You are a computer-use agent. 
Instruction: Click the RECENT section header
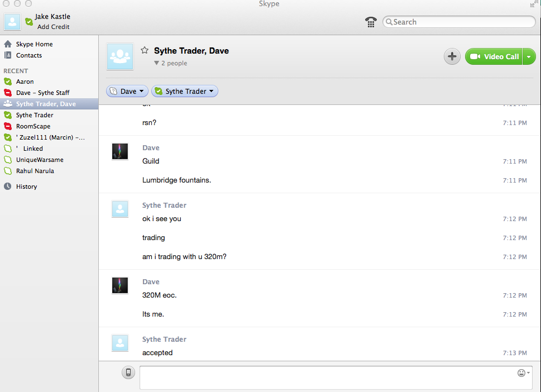(16, 71)
